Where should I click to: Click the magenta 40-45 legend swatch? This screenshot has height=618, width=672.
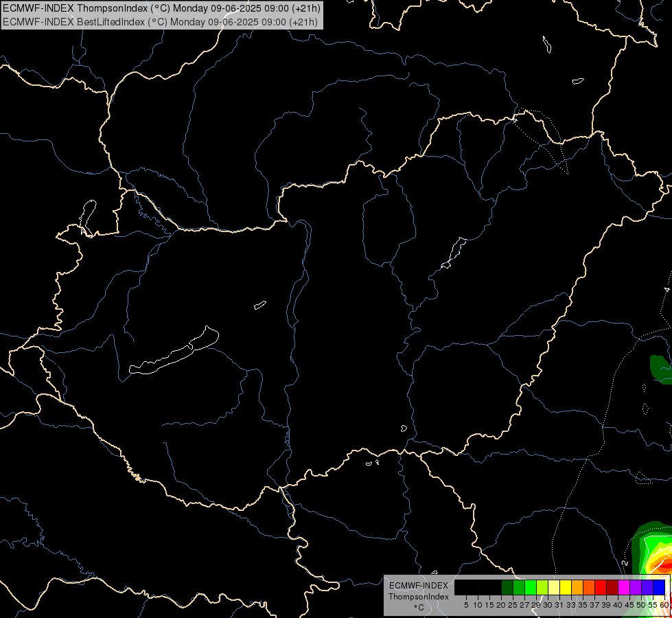pos(624,587)
